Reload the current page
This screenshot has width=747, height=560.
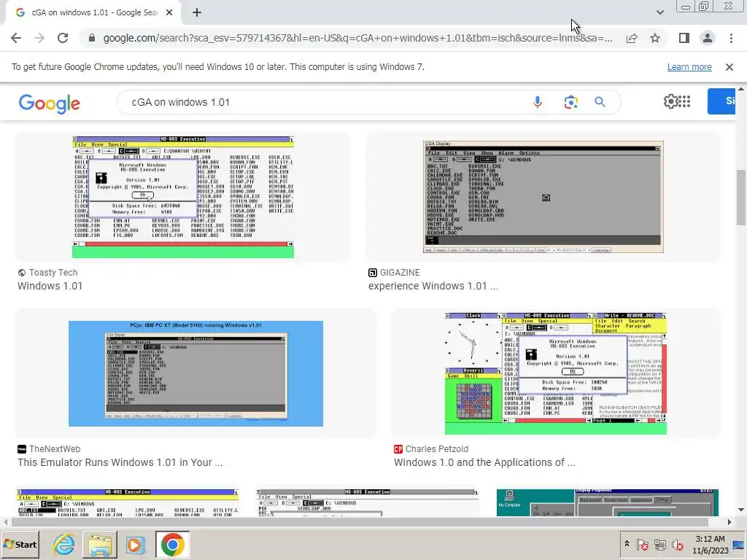click(x=63, y=38)
